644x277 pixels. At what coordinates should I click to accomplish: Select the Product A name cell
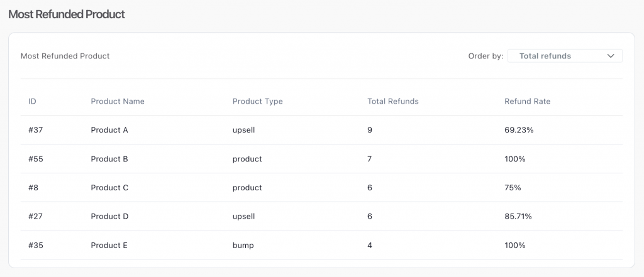pos(109,130)
